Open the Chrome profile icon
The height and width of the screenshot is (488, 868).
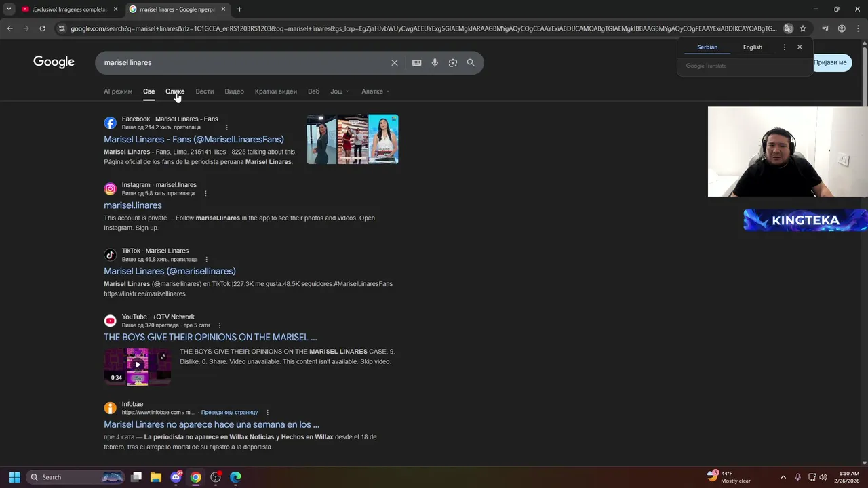pos(842,28)
